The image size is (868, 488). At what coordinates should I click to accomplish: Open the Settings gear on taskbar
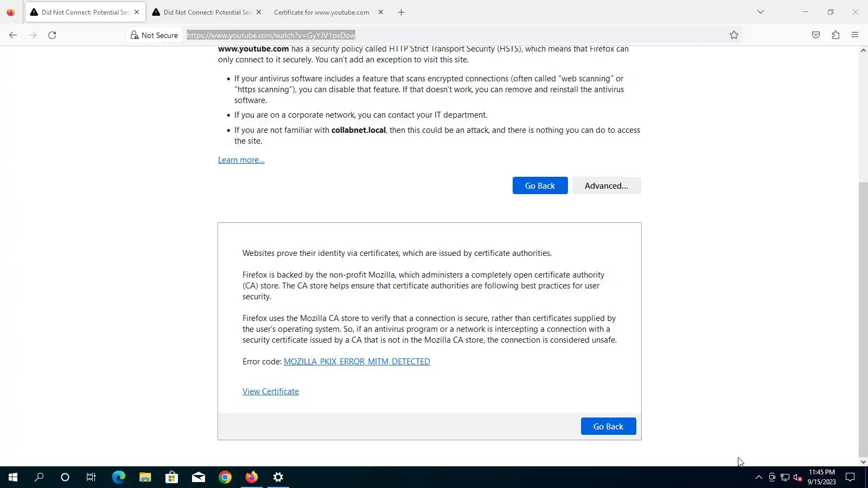click(x=278, y=477)
